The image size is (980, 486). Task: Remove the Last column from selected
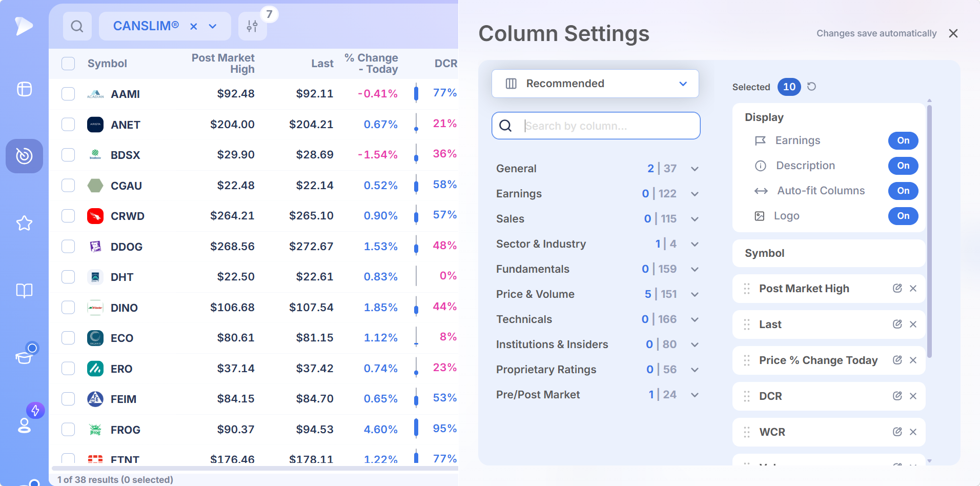[x=913, y=325]
